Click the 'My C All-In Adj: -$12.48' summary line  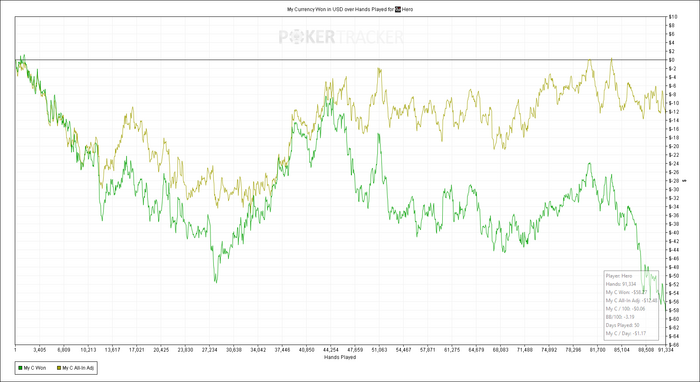631,300
